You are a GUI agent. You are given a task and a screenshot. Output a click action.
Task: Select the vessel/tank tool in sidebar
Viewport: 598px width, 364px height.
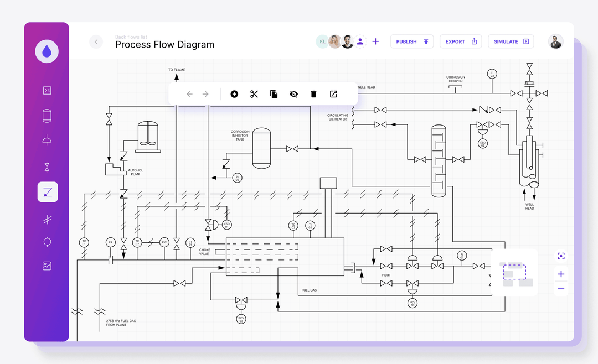[47, 116]
